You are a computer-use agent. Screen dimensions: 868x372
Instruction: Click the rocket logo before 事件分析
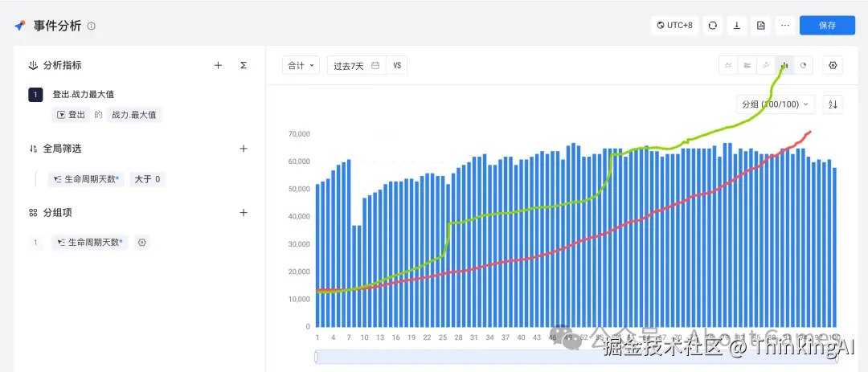click(20, 26)
